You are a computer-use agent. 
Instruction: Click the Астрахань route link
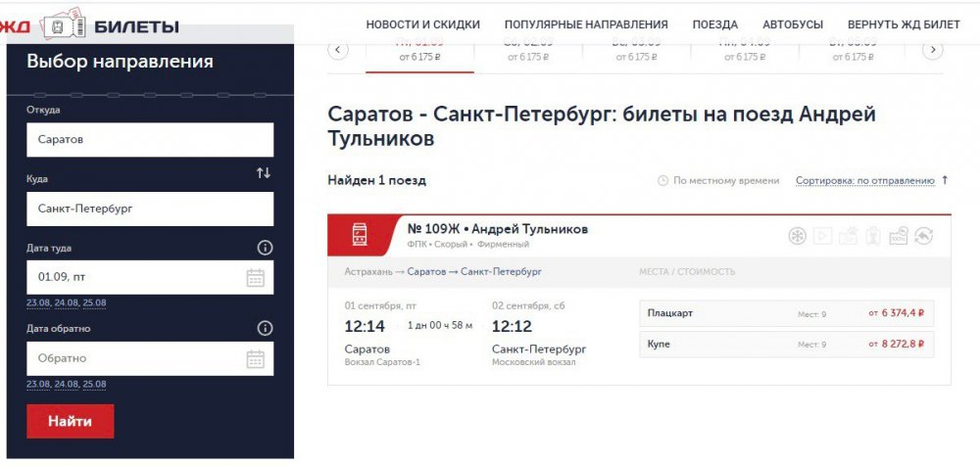[368, 272]
